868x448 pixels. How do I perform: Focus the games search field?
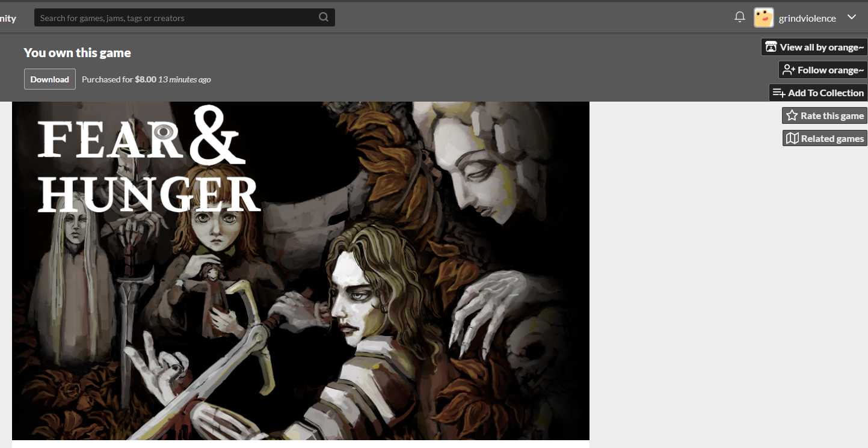coord(184,17)
